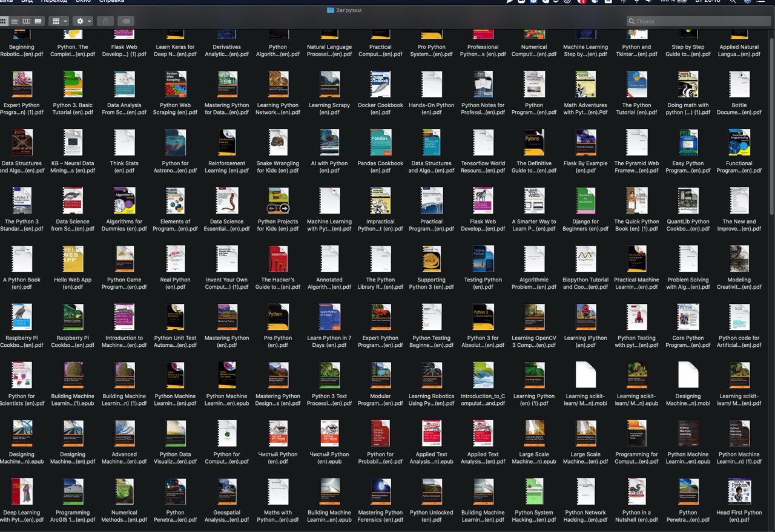This screenshot has height=532, width=775.
Task: Open the group-by dropdown in toolbar
Action: tap(59, 21)
